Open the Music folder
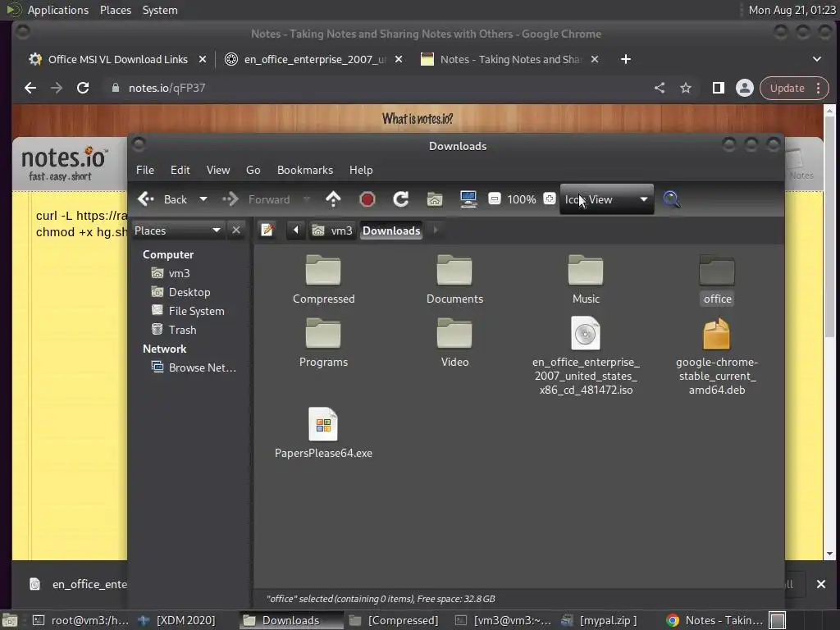This screenshot has height=630, width=840. point(586,280)
